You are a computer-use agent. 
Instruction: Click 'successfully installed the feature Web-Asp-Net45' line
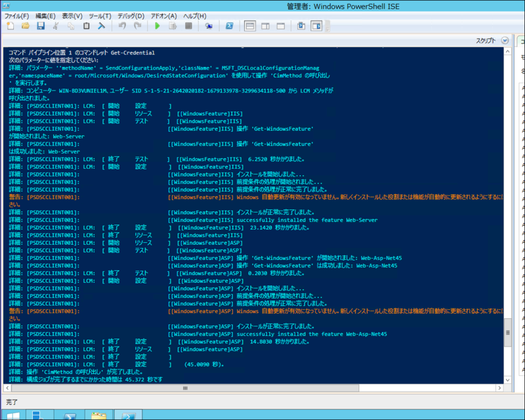coord(312,334)
